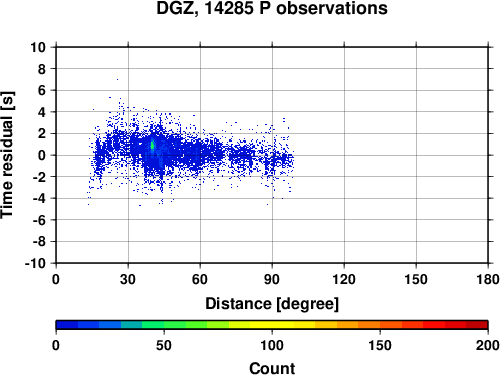Click the colorbar tick label 200
Screen dimensions: 500x375
tap(488, 345)
